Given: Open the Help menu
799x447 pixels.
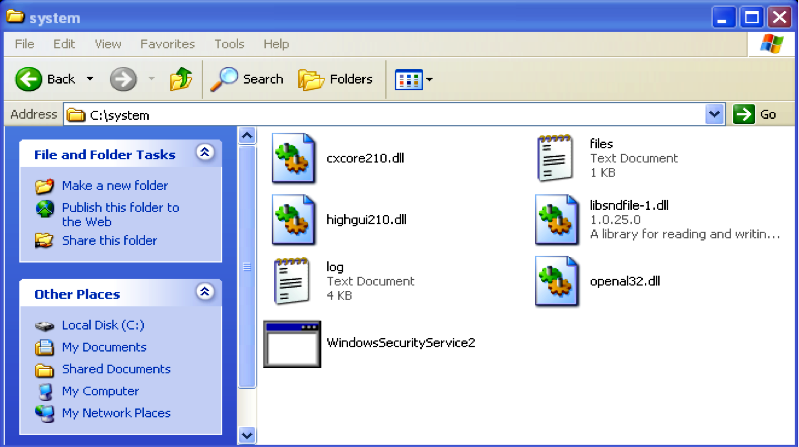Looking at the screenshot, I should 276,44.
